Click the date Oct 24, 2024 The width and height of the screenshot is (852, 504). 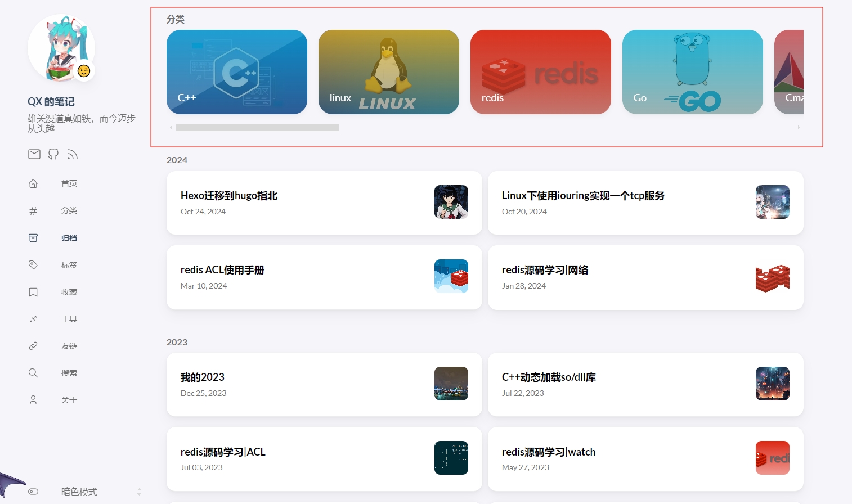[203, 211]
